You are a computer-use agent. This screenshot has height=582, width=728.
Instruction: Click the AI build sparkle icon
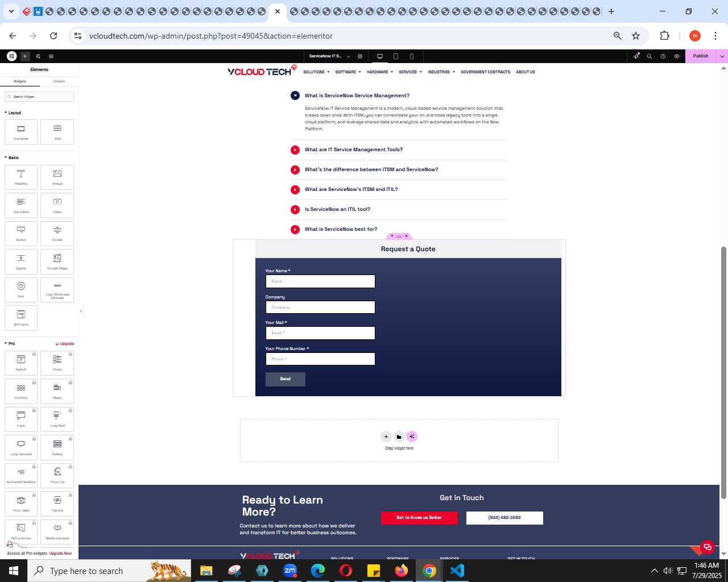point(412,436)
